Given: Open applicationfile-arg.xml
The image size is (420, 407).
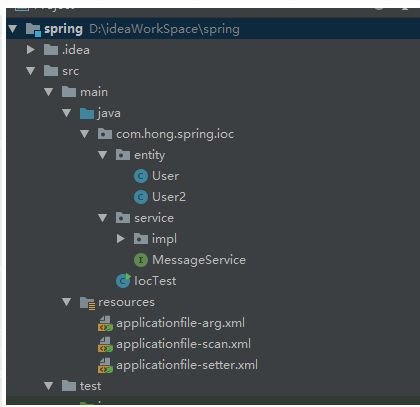Looking at the screenshot, I should 180,323.
